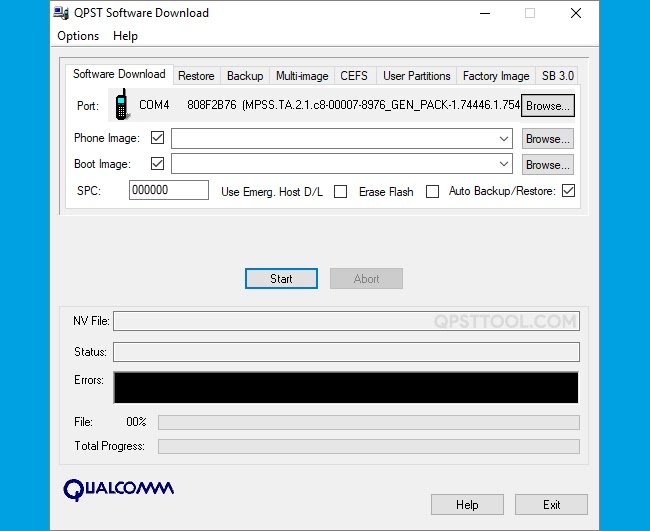650x531 pixels.
Task: Click the Total Progress bar
Action: pos(369,446)
